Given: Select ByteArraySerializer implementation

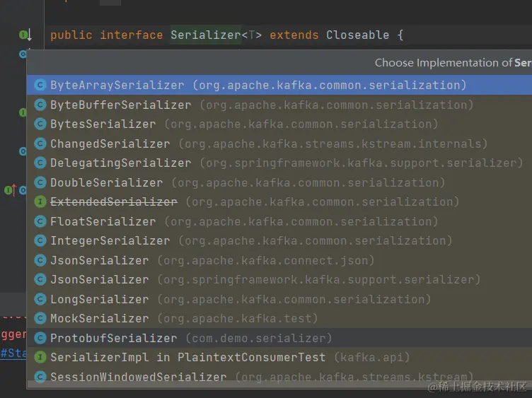Looking at the screenshot, I should coord(279,85).
